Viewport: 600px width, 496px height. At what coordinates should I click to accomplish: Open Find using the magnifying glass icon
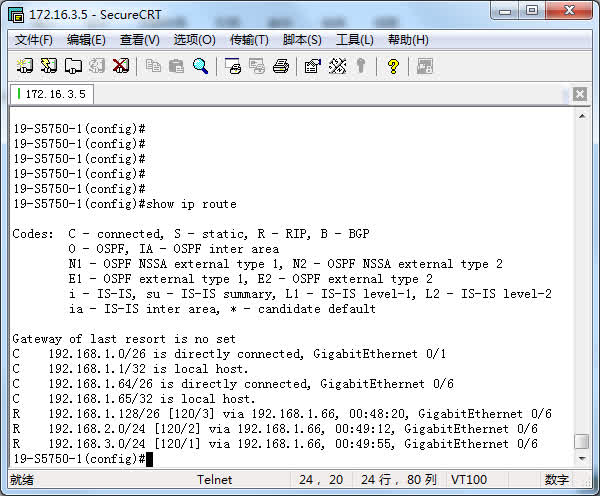201,66
